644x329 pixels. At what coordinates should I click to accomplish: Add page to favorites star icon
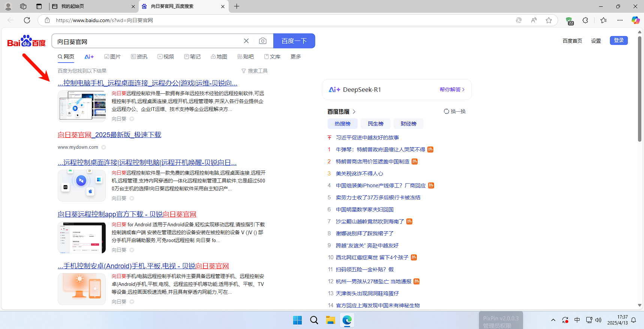pyautogui.click(x=549, y=20)
